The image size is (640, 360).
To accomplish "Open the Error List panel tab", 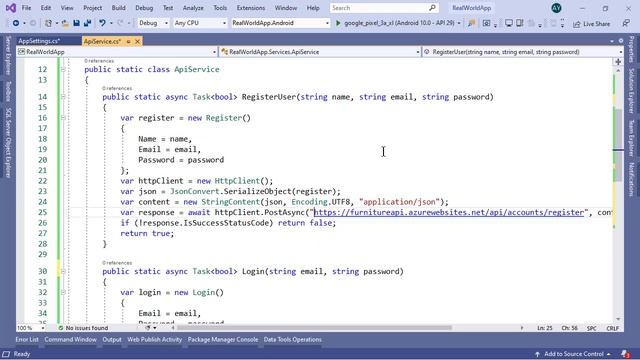I will click(x=27, y=340).
